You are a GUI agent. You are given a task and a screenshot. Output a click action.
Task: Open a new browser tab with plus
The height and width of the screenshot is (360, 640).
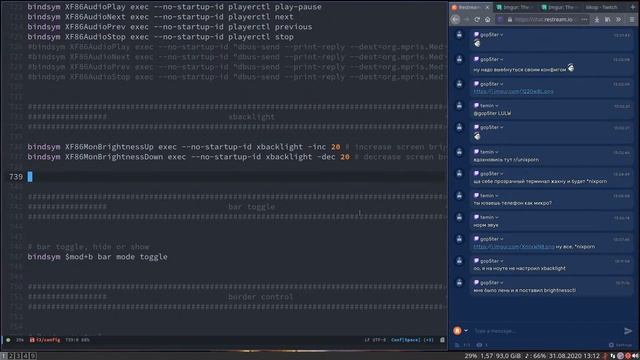click(633, 7)
